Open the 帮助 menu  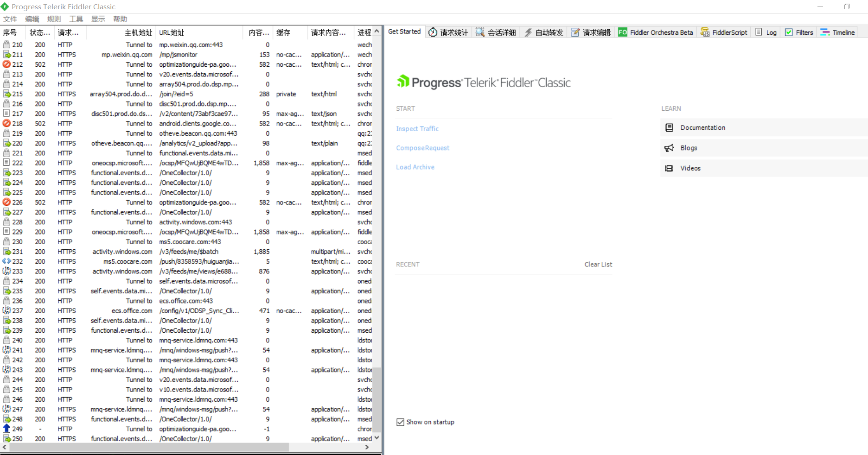pos(120,19)
